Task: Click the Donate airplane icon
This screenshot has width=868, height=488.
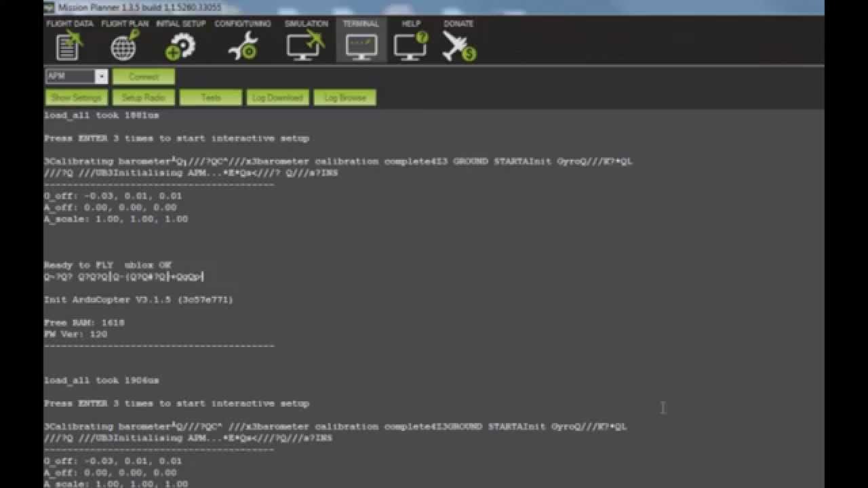Action: pos(459,47)
